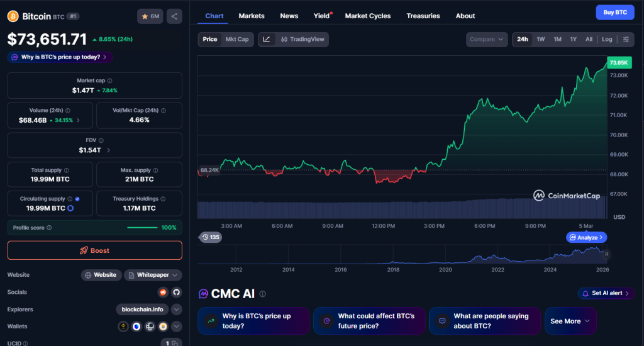Screen dimensions: 644x346
Task: Open chart settings sliders icon
Action: (625, 40)
